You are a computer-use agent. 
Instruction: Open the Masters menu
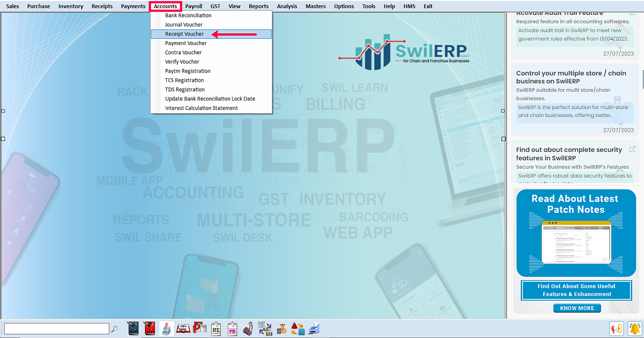[x=315, y=6]
